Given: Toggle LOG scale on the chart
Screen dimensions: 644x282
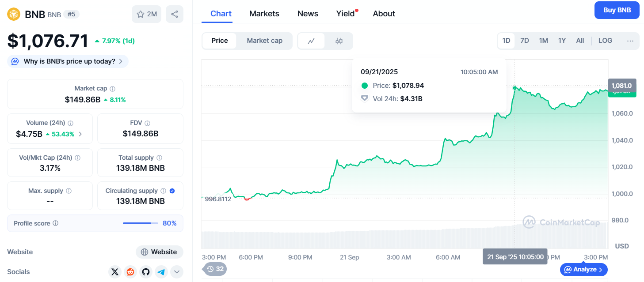Looking at the screenshot, I should click(x=605, y=41).
